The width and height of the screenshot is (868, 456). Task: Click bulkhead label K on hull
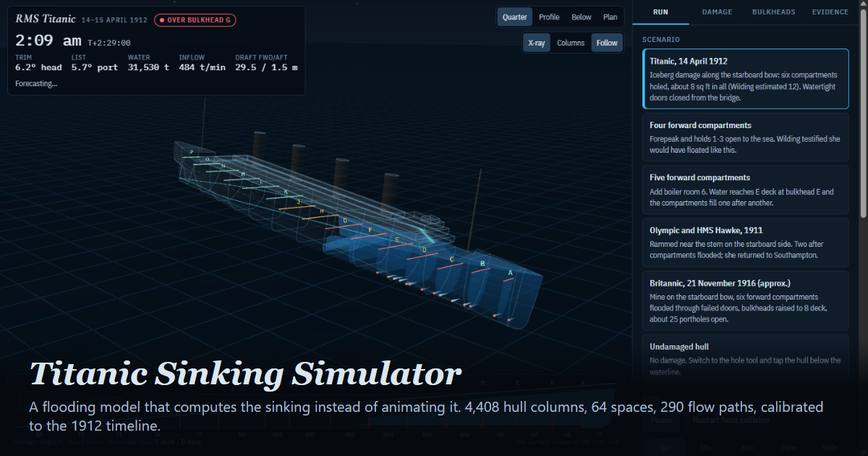286,192
